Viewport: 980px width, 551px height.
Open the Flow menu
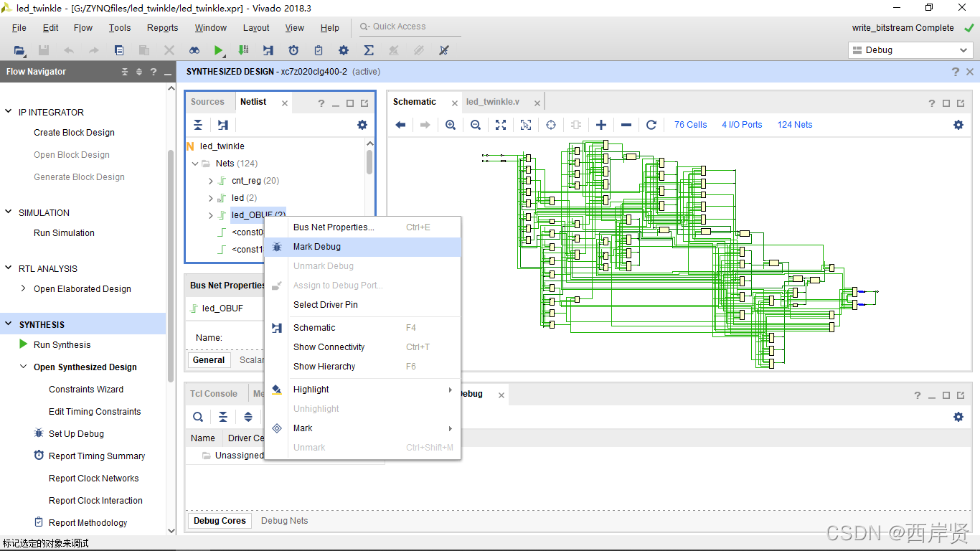pos(83,28)
